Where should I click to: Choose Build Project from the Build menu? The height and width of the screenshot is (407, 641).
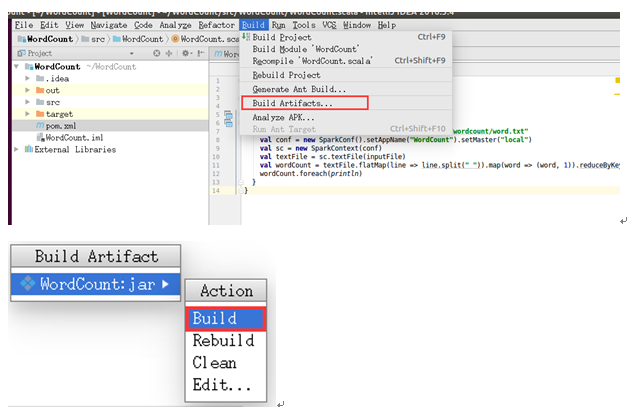[x=346, y=37]
